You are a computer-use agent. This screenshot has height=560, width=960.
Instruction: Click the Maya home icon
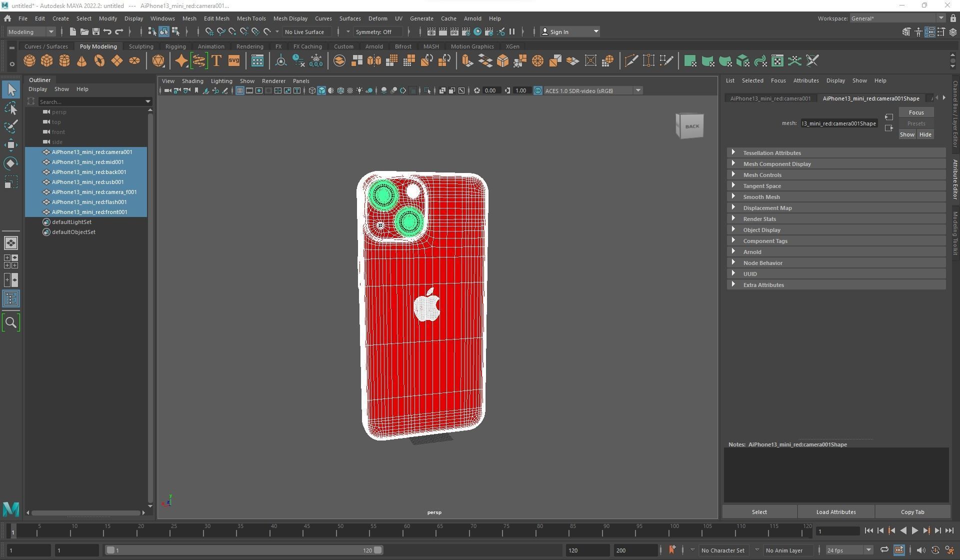pos(7,18)
